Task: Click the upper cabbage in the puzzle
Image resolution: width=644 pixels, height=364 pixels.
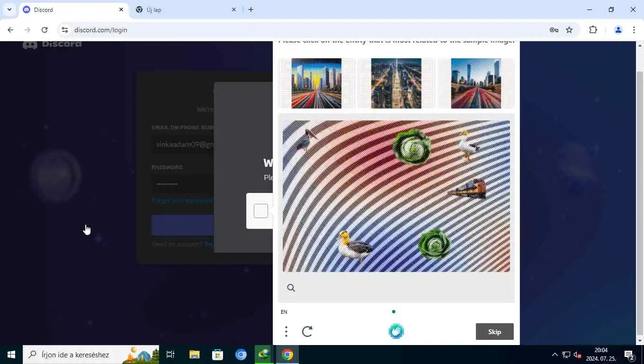Action: 412,147
